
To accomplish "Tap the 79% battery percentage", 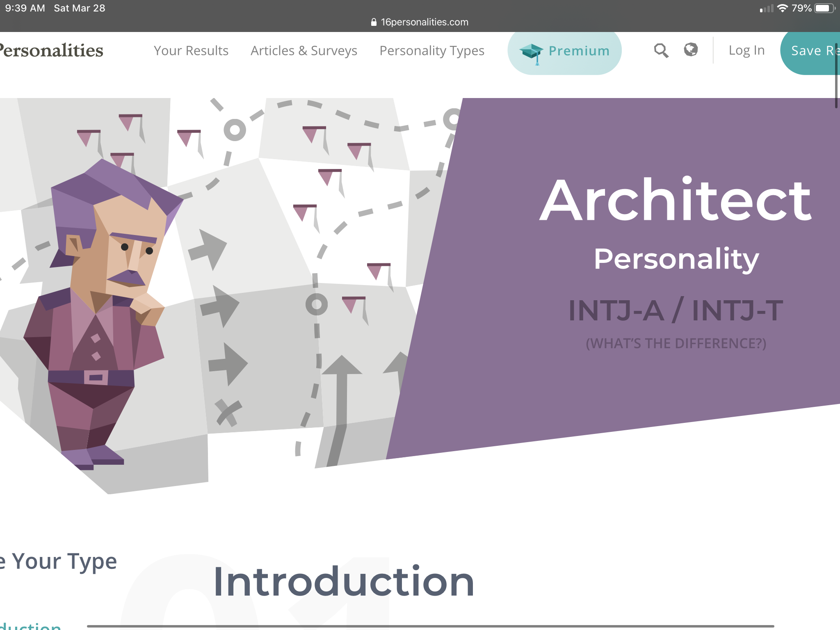I will (x=801, y=8).
